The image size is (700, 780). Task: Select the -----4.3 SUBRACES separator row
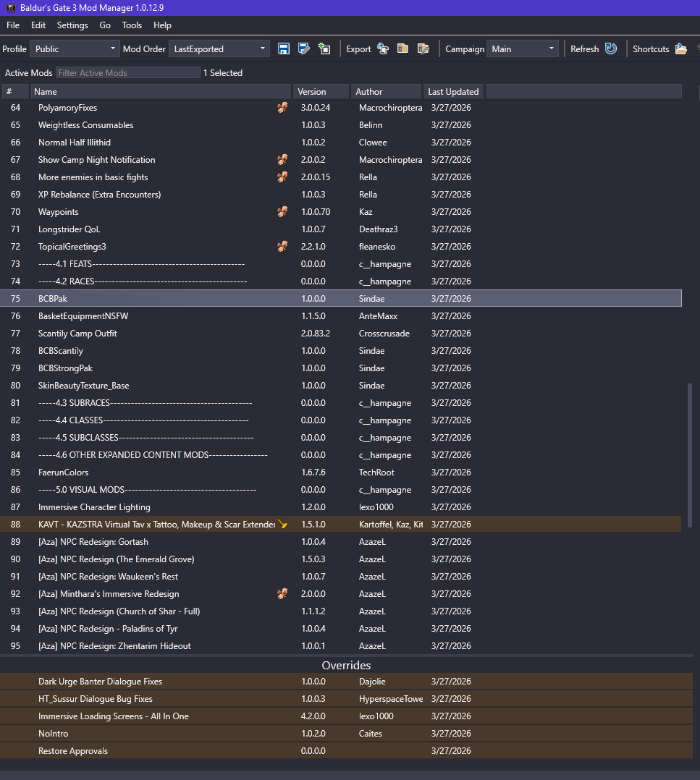tap(341, 403)
